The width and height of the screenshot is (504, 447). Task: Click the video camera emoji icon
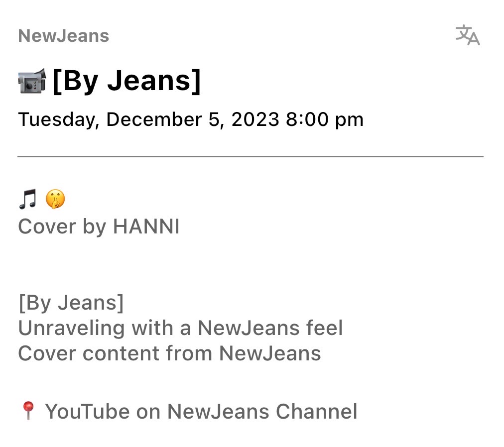(32, 81)
